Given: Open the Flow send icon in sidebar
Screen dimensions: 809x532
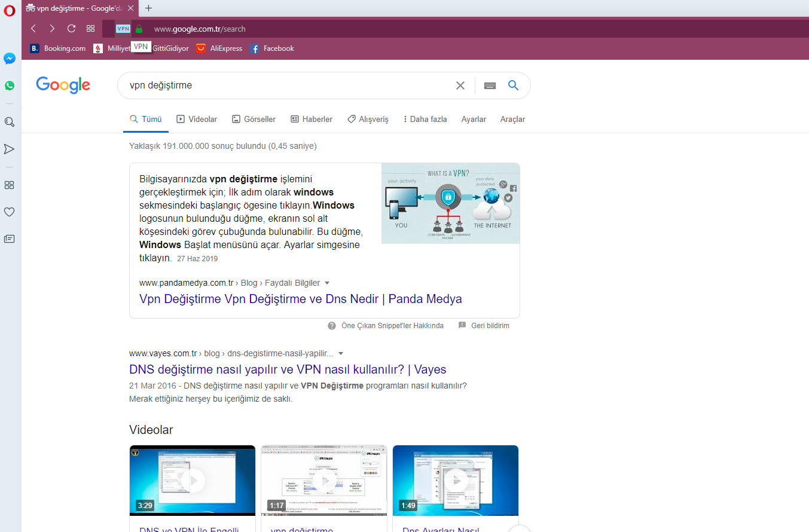Looking at the screenshot, I should click(x=10, y=149).
